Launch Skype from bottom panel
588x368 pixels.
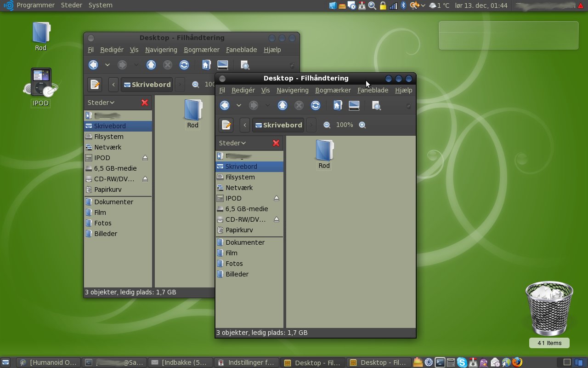coord(462,362)
